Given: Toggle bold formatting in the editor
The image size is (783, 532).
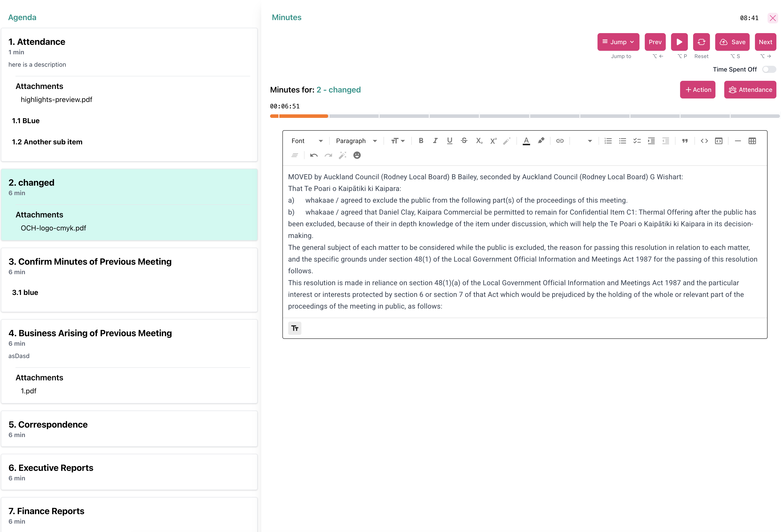Looking at the screenshot, I should point(421,141).
